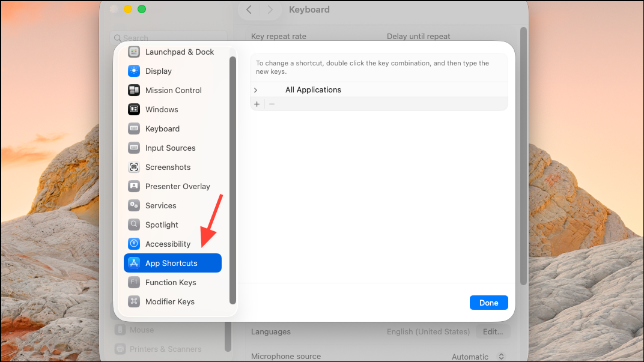Select the Launchpad & Dock icon

pyautogui.click(x=134, y=52)
